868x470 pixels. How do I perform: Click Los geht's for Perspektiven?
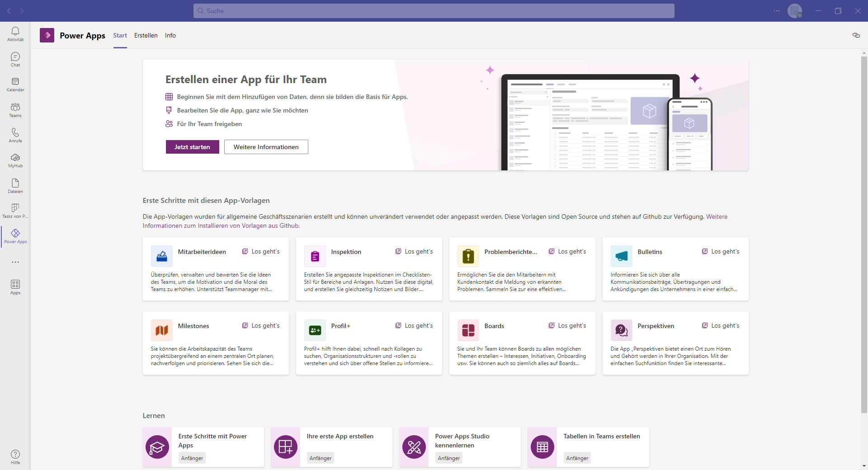721,325
